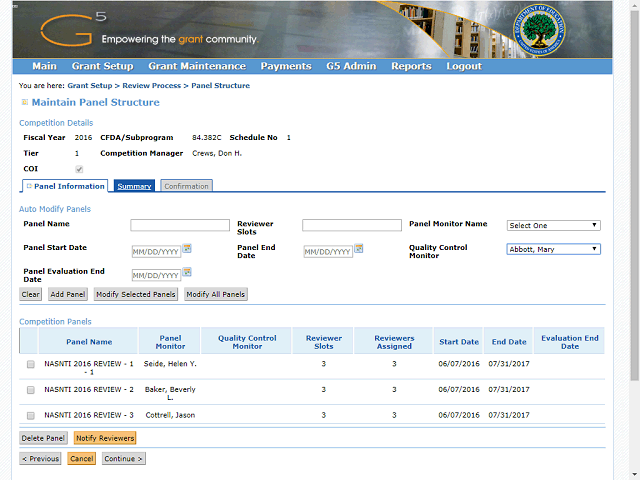
Task: Click the Department of Education seal
Action: [539, 31]
